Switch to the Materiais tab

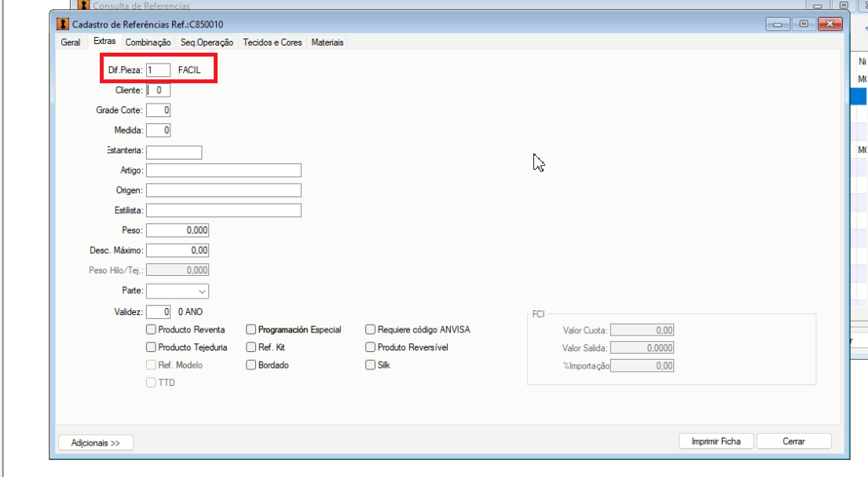tap(327, 42)
